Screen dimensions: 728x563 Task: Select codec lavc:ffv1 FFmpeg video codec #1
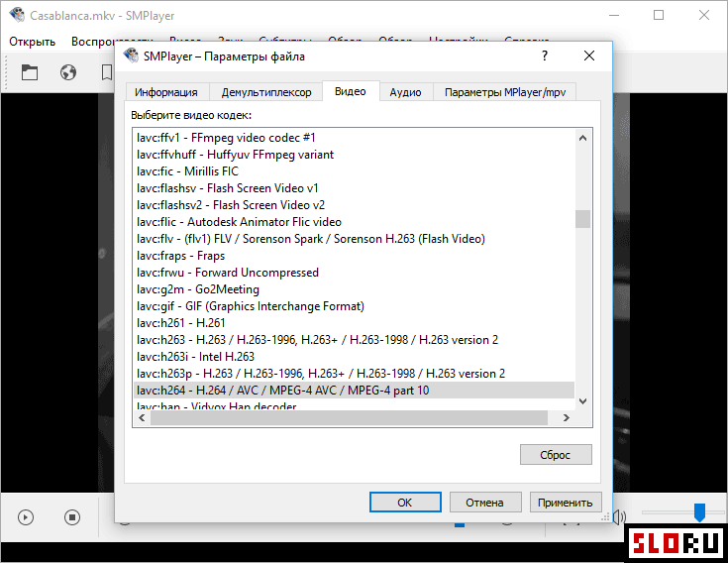point(354,138)
